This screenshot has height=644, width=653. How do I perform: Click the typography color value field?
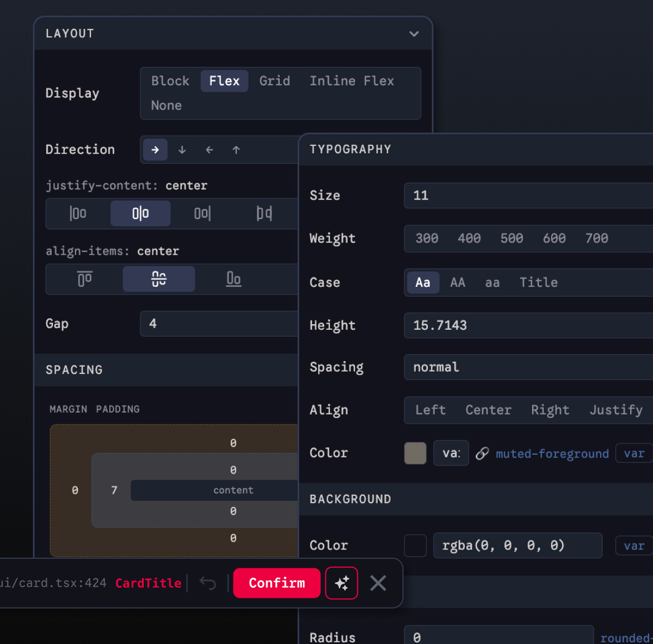coord(451,453)
